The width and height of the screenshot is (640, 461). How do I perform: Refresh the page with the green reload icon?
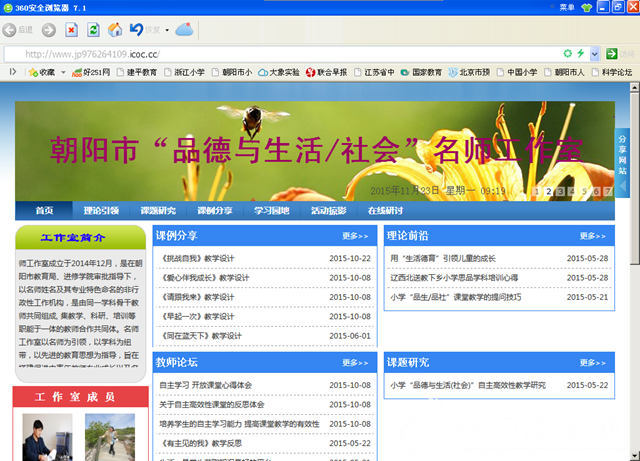(93, 30)
